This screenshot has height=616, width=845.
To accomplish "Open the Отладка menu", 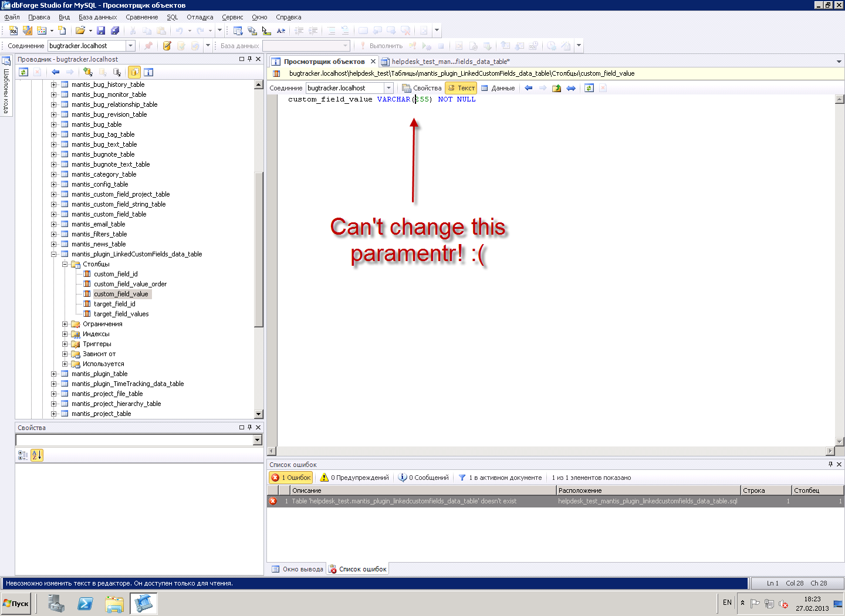I will click(200, 17).
